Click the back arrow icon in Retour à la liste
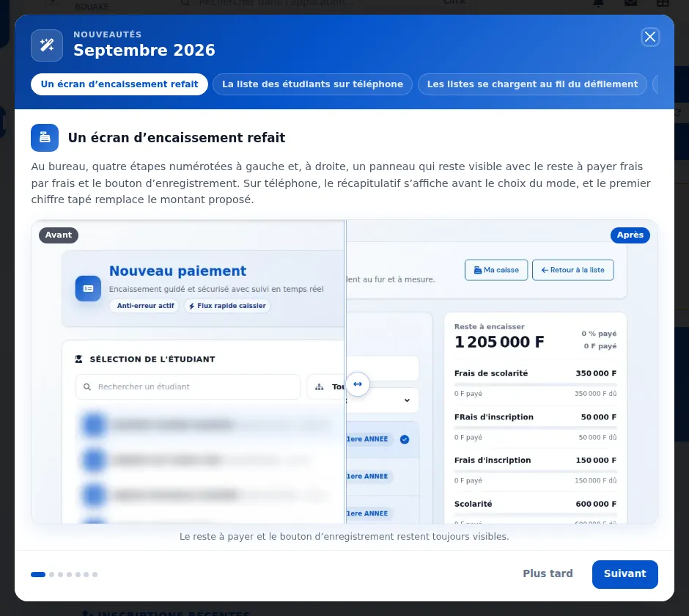Image resolution: width=689 pixels, height=616 pixels. [545, 270]
